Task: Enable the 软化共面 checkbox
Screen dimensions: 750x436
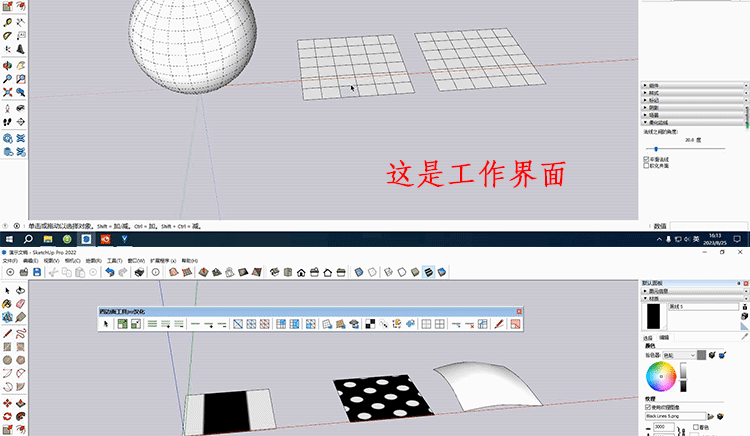Action: click(x=646, y=165)
